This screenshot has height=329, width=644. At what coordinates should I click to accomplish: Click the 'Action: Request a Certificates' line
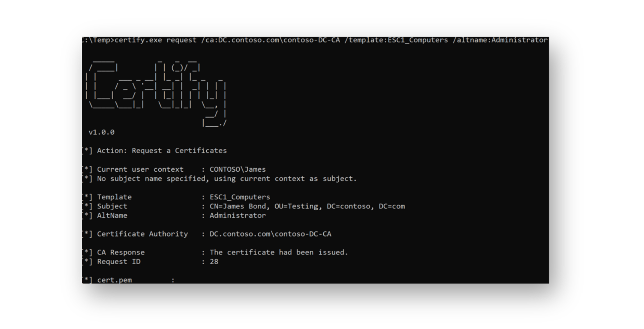click(162, 151)
